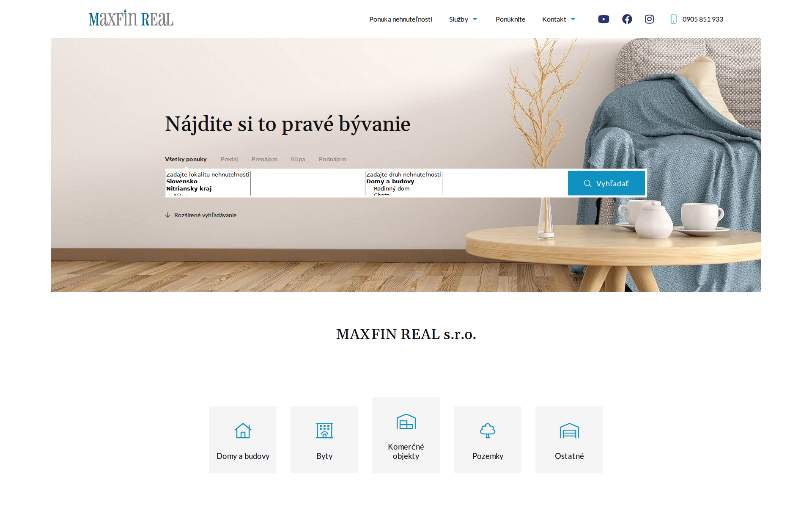Screen dimensions: 812x508
Task: Switch to the Kúpa filter tab
Action: 298,159
